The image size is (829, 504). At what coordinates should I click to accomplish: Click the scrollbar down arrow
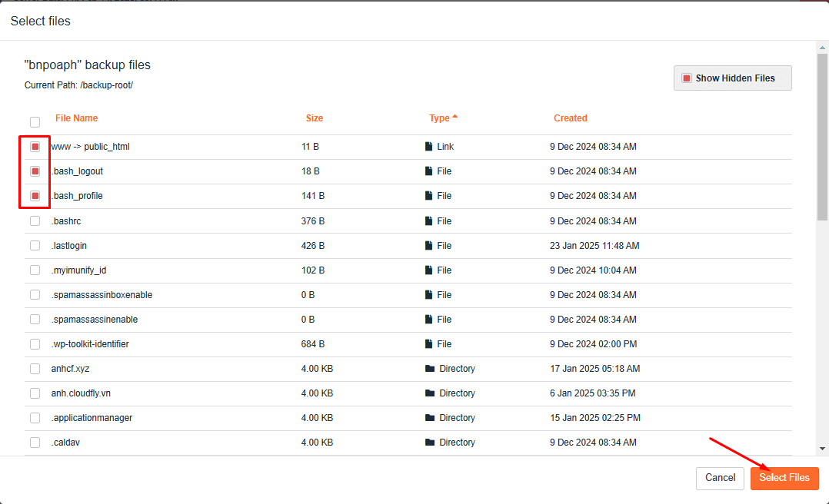click(822, 449)
